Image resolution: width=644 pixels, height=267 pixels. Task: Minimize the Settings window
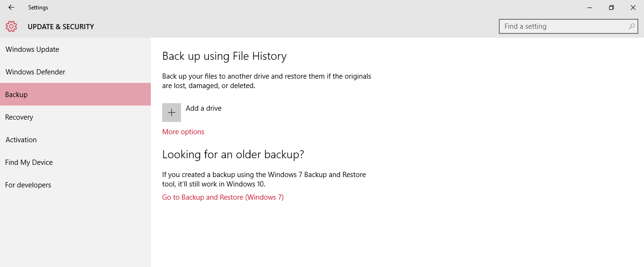click(x=590, y=8)
